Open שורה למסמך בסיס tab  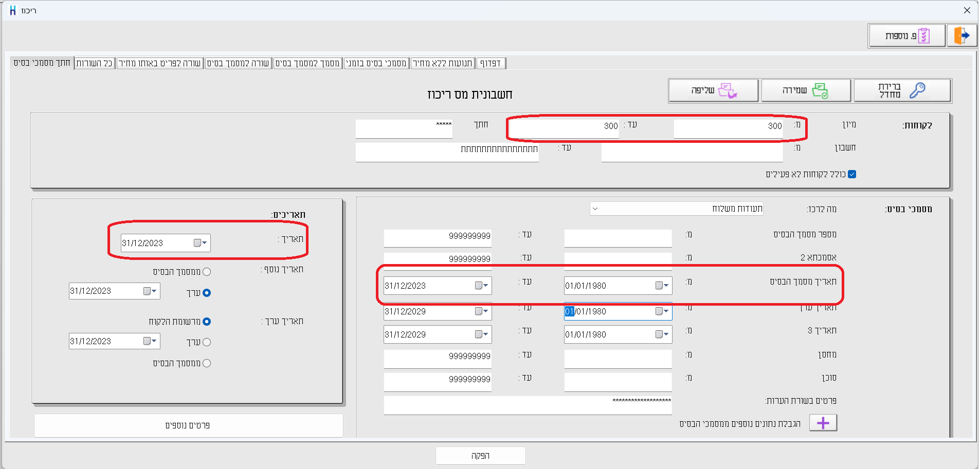(238, 63)
